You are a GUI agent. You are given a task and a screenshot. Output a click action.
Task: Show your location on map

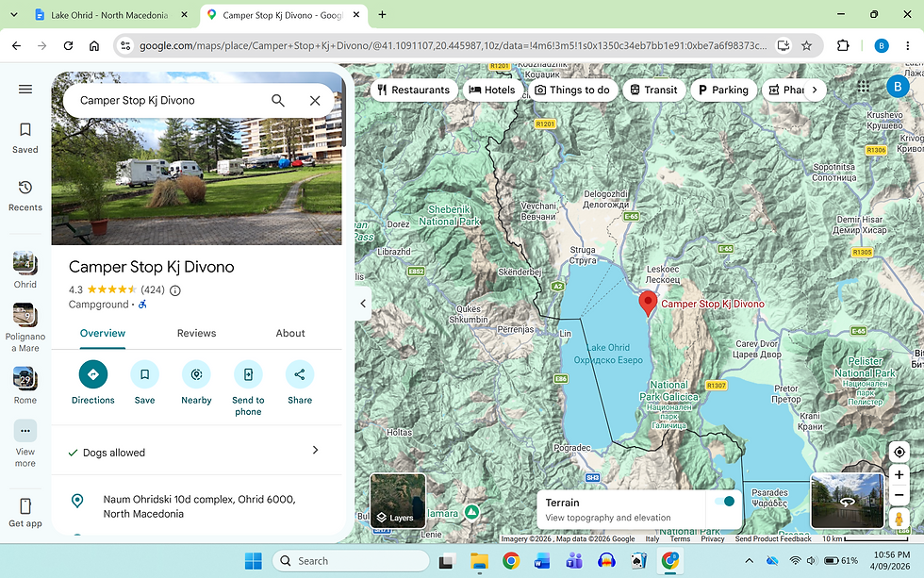(x=899, y=452)
